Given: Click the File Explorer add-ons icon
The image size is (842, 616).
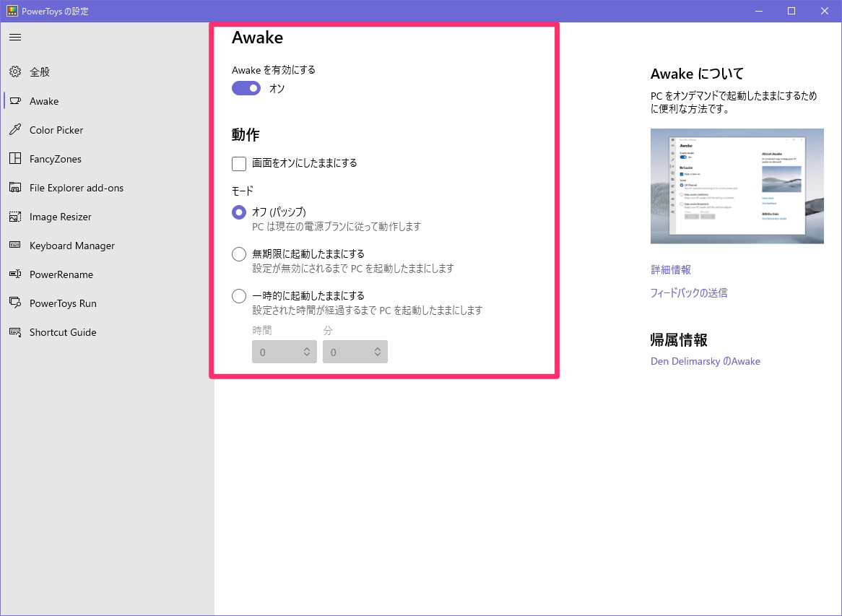Looking at the screenshot, I should click(15, 188).
